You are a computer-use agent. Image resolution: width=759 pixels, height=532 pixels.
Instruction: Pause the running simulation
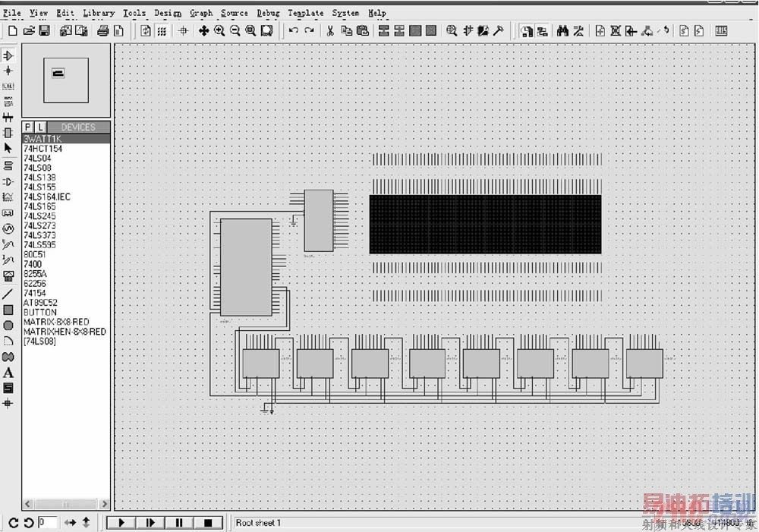[x=179, y=523]
